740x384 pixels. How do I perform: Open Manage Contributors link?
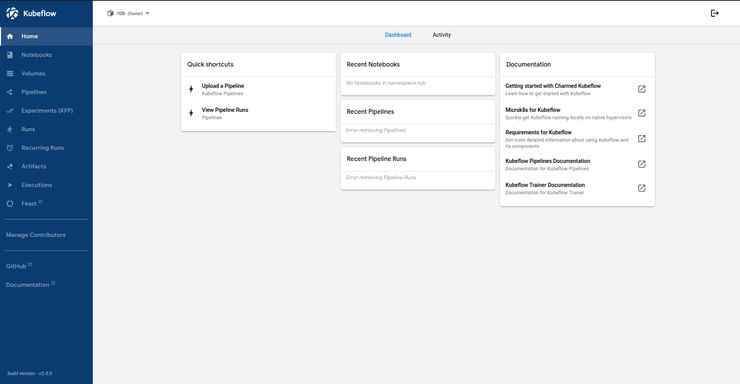tap(36, 235)
